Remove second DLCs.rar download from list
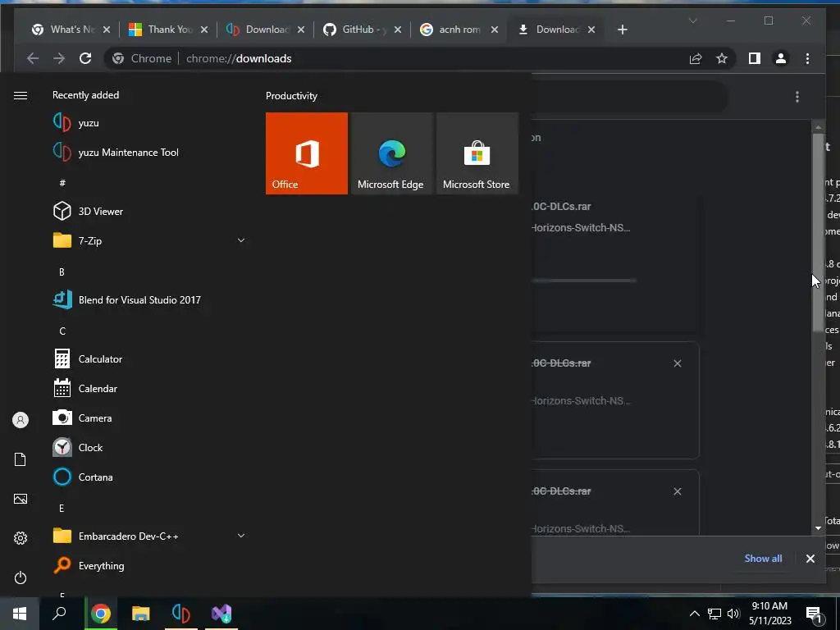Screen dimensions: 840x630 pos(677,363)
